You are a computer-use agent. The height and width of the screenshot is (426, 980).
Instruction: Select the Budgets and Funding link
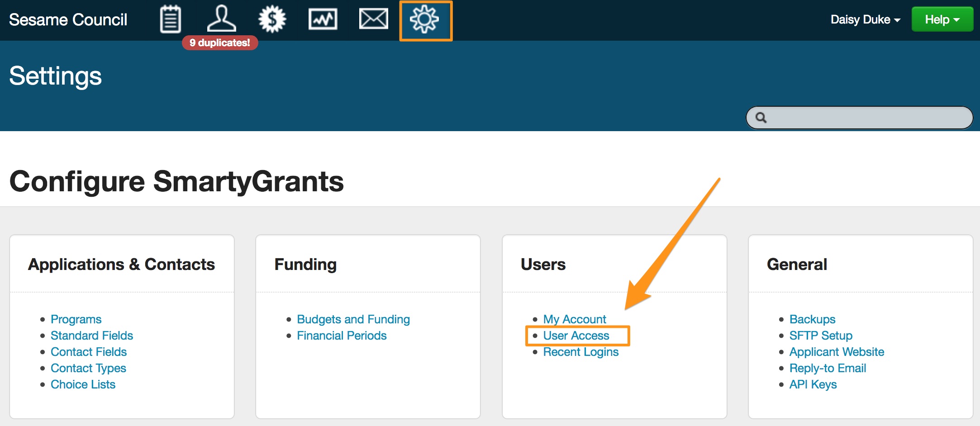point(353,319)
